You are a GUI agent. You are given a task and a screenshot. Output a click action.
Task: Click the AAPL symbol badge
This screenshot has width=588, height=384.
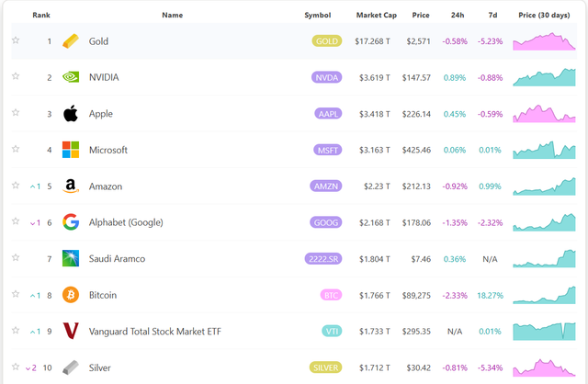point(328,114)
